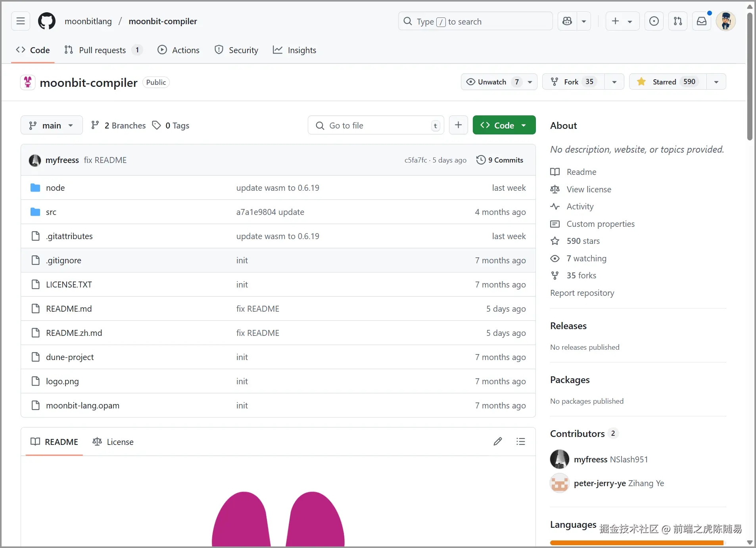Open the star lists dropdown arrow
The image size is (756, 548).
716,82
